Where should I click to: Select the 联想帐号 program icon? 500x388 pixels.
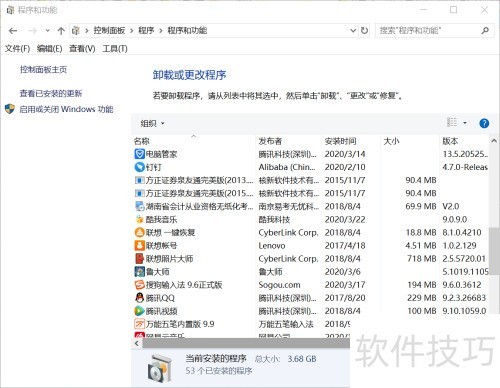click(139, 246)
